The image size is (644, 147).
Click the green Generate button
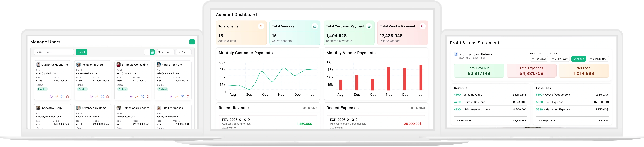tap(578, 59)
